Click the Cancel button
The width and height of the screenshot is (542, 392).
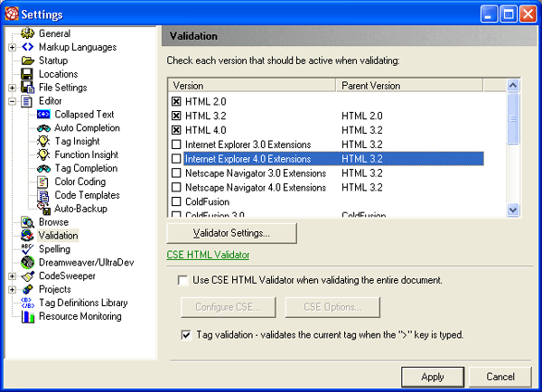point(500,377)
